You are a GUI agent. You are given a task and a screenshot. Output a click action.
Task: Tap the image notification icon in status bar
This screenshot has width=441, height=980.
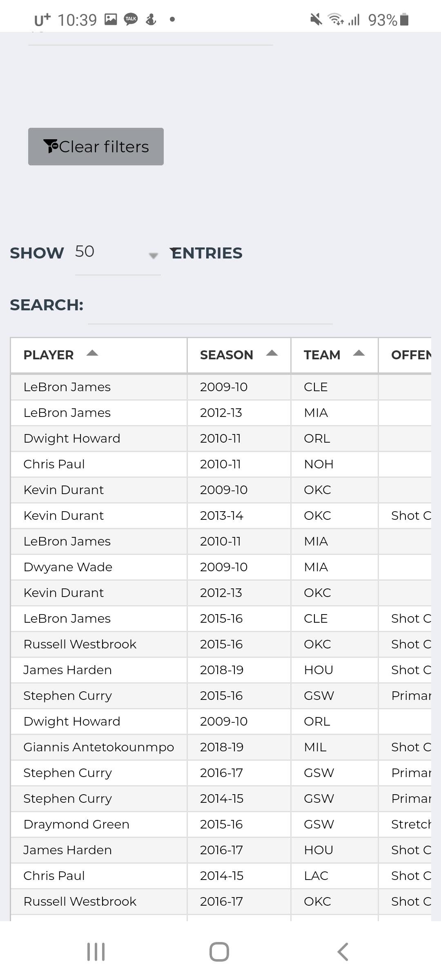(111, 19)
